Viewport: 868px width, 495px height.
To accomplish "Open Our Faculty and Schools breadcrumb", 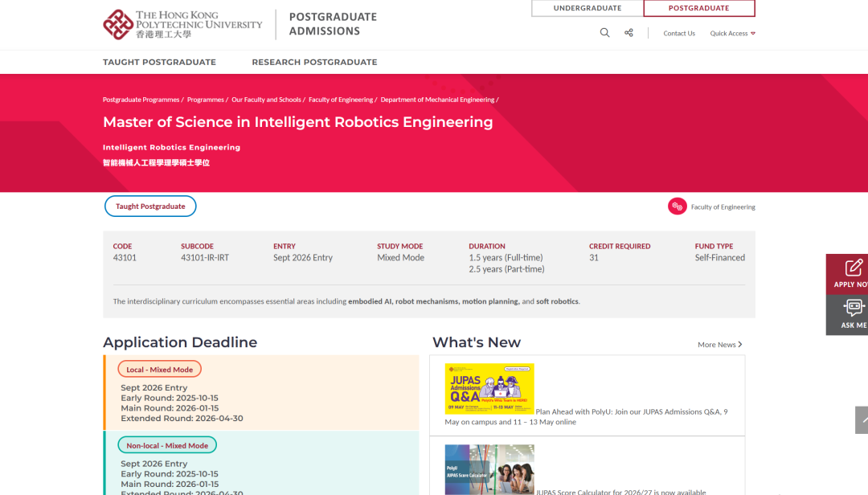I will (266, 100).
